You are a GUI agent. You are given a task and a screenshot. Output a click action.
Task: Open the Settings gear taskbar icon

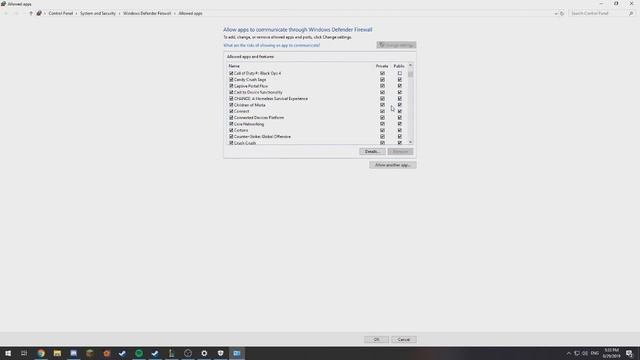(204, 353)
